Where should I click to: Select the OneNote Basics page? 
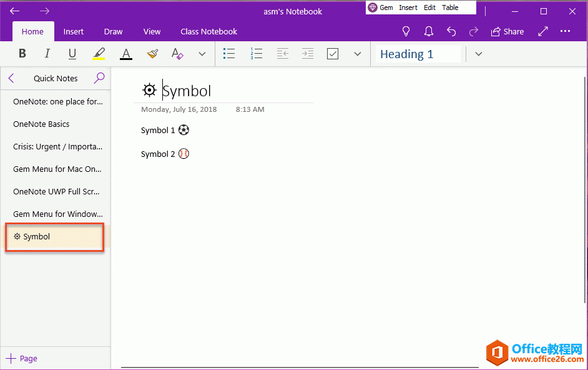click(42, 124)
